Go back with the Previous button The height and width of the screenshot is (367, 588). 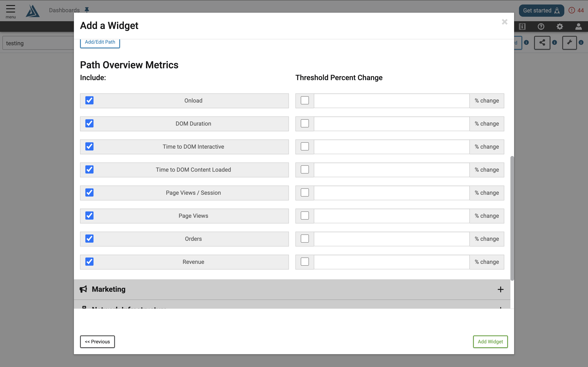[x=97, y=342]
